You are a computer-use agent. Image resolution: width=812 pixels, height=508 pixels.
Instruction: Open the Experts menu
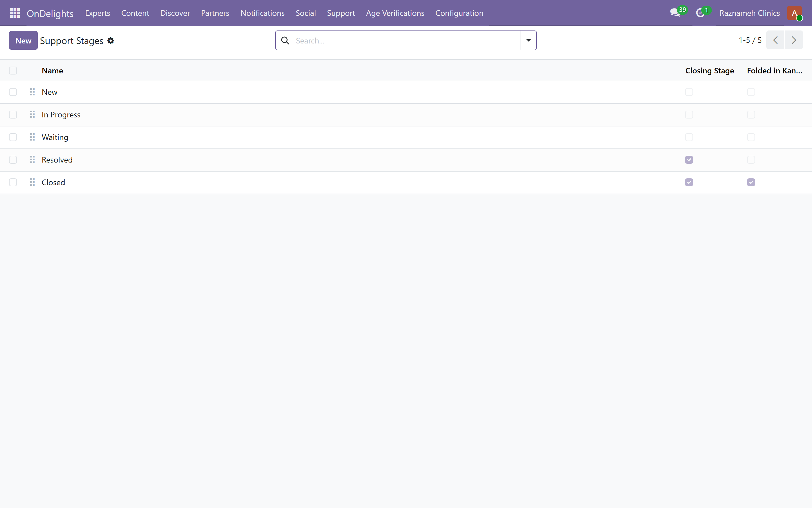(98, 13)
